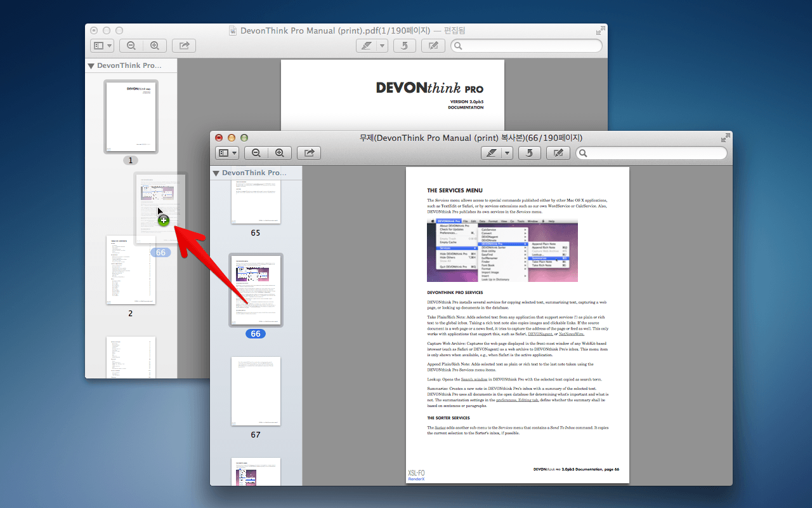Open sidebar view menu in back window
Image resolution: width=812 pixels, height=508 pixels.
(x=102, y=46)
